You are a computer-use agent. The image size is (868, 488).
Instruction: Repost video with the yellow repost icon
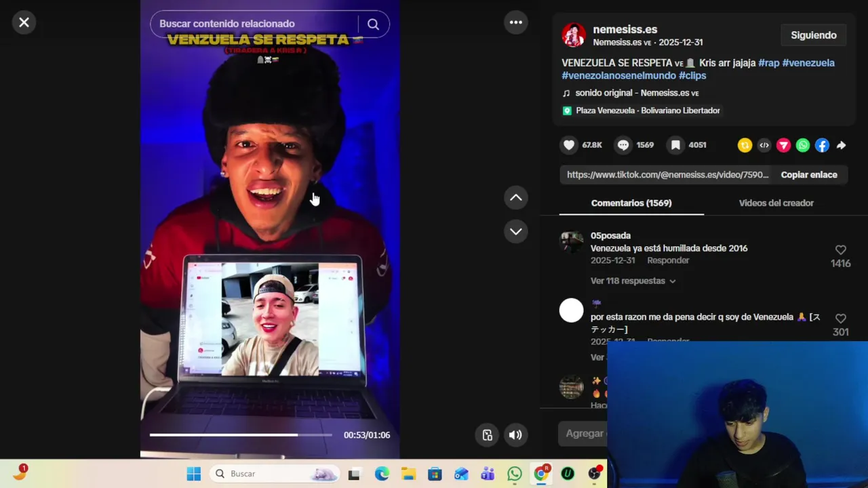tap(745, 145)
